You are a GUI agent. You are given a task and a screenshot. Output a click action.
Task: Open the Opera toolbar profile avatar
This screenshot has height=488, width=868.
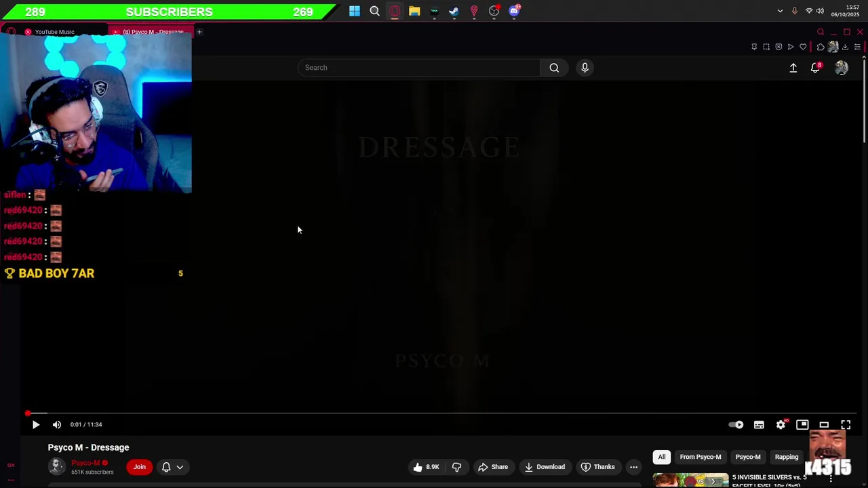coord(833,47)
